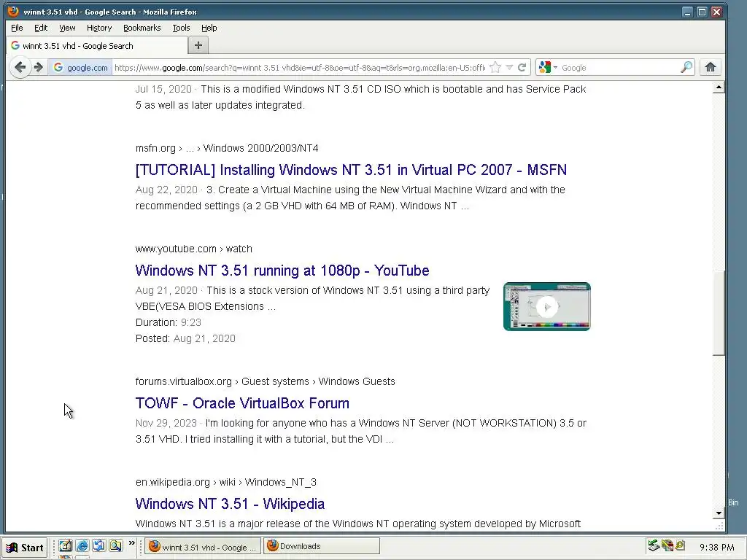Open Windows NT 3.51 running at 1080p YouTube link
The width and height of the screenshot is (747, 560).
pos(282,271)
